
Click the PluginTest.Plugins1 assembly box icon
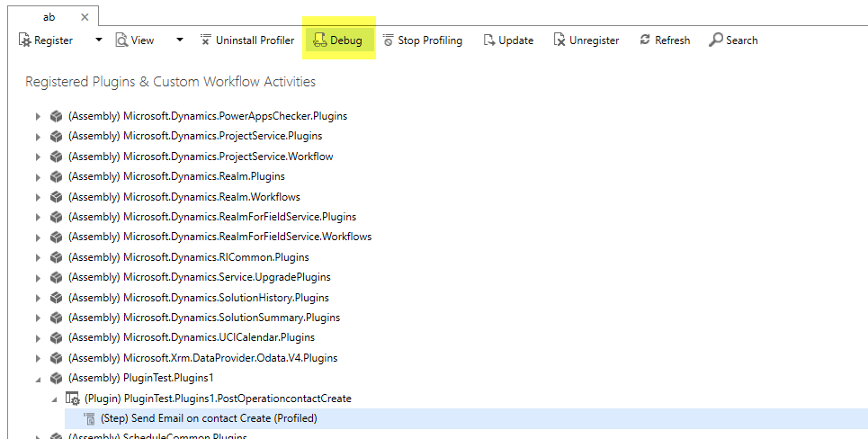[x=56, y=378]
